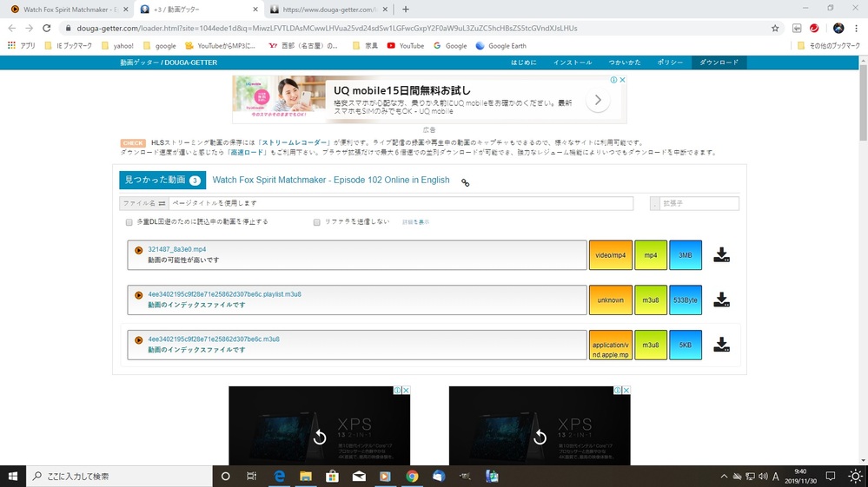Viewport: 868px width, 487px height.
Task: Click the ad info icon on top banner
Action: click(613, 80)
